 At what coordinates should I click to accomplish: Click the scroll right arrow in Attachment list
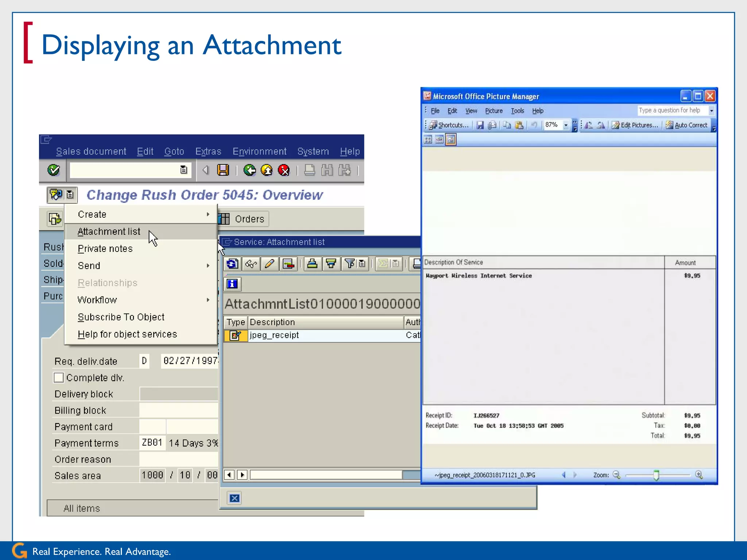(x=242, y=475)
